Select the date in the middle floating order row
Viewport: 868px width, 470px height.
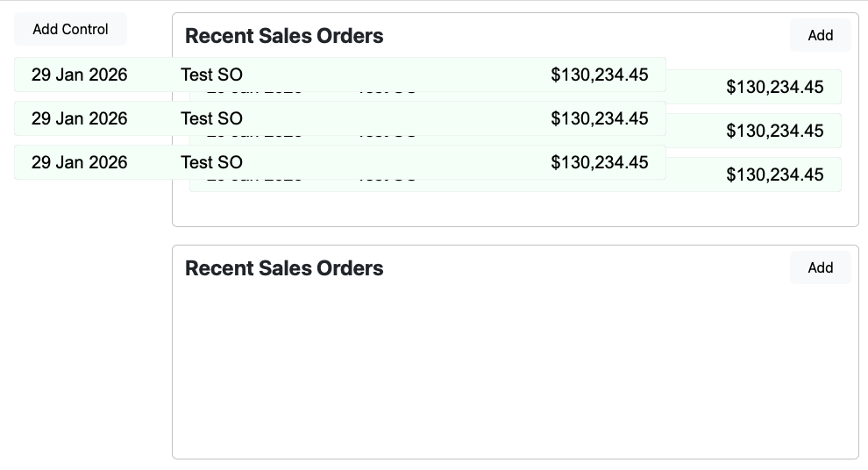[79, 118]
